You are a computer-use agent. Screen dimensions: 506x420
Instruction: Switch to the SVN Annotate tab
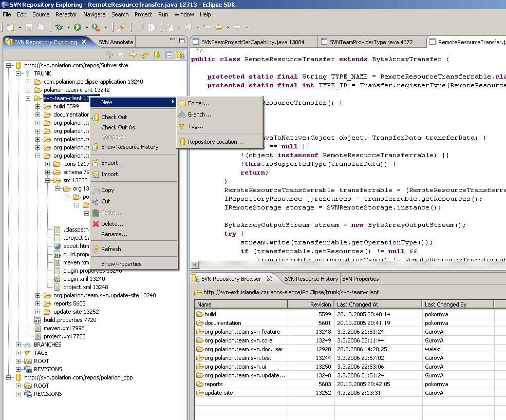116,42
